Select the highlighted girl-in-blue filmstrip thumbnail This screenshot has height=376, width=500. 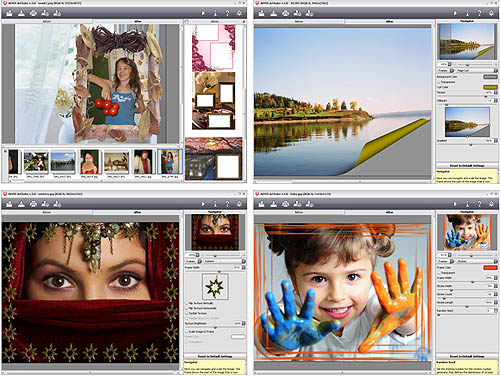click(x=170, y=162)
